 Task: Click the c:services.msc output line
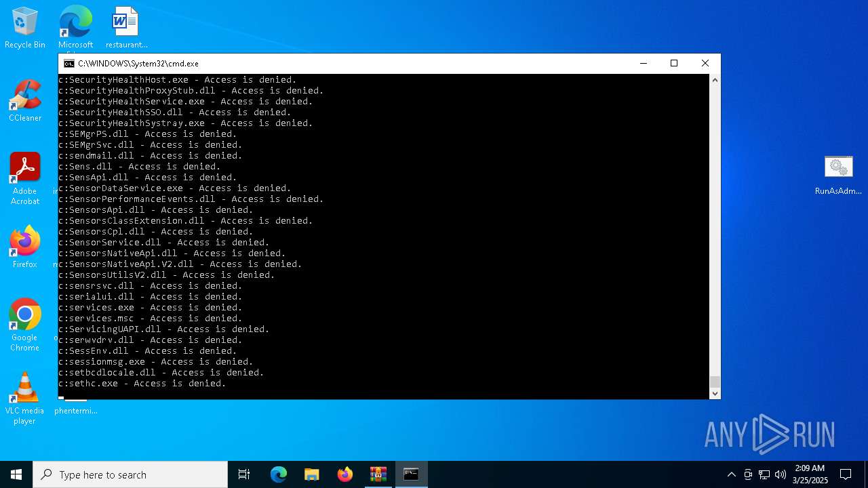point(151,319)
